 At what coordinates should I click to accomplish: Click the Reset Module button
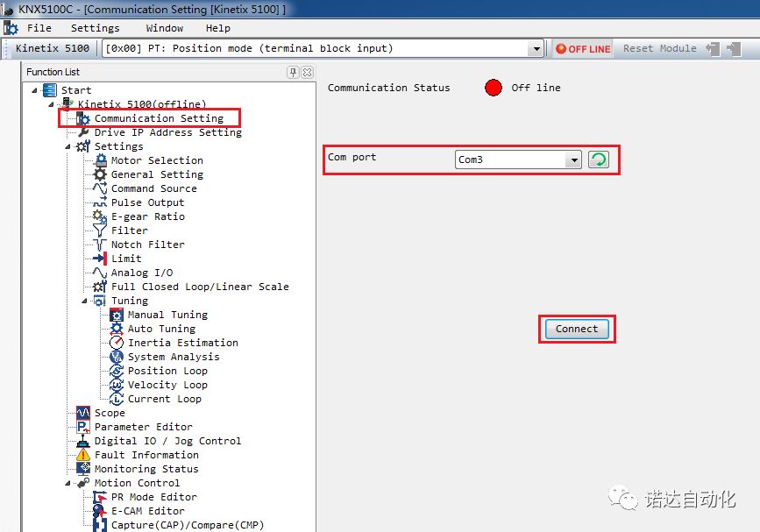point(660,48)
